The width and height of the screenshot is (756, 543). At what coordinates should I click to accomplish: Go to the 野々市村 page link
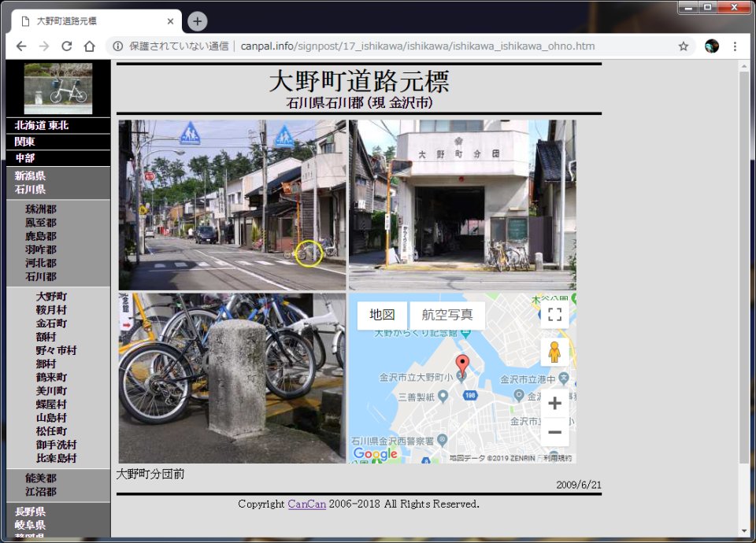[x=56, y=350]
